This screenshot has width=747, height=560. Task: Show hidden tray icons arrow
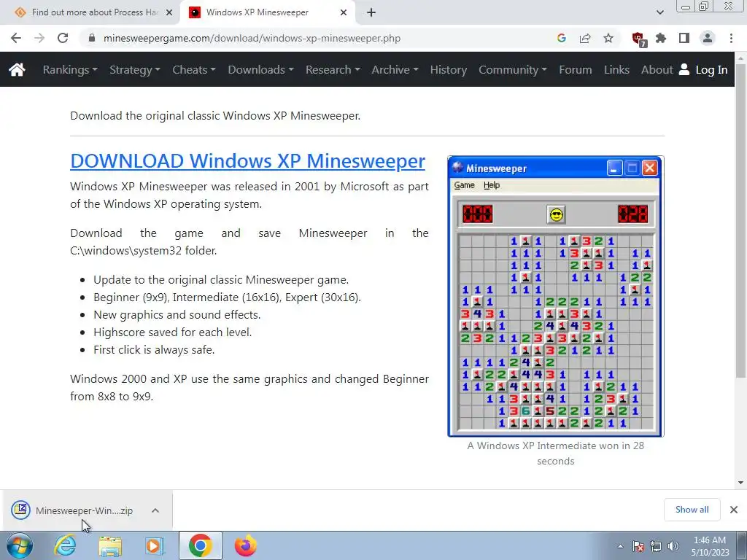620,546
